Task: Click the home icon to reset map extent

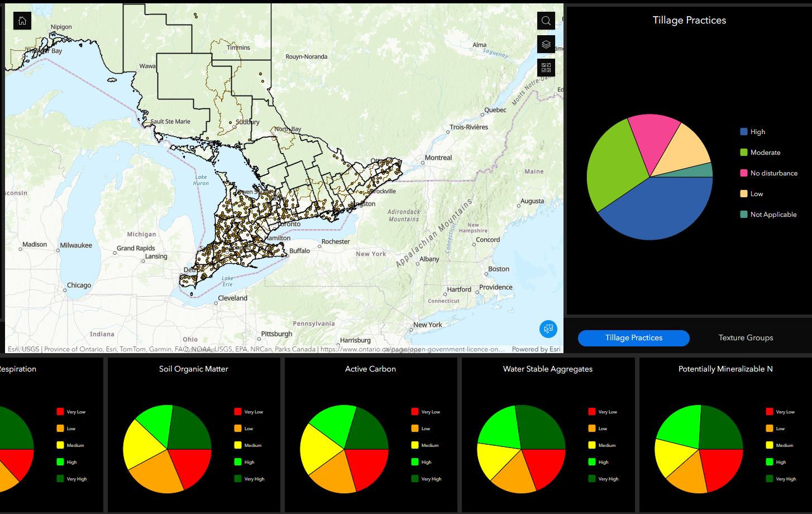Action: pyautogui.click(x=22, y=21)
